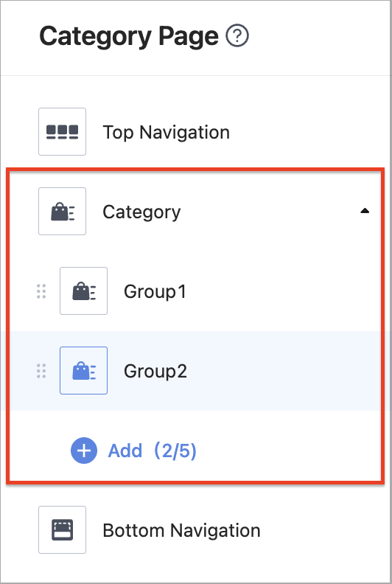Click the highlighted Group2 row background
Viewport: 392px width, 584px height.
(x=195, y=371)
